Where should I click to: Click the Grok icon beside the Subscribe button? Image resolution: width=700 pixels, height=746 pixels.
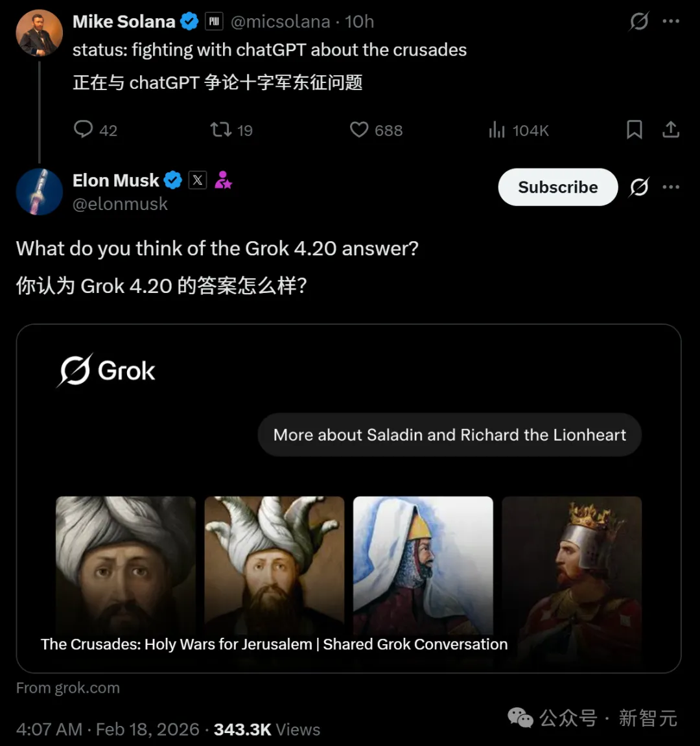tap(639, 187)
